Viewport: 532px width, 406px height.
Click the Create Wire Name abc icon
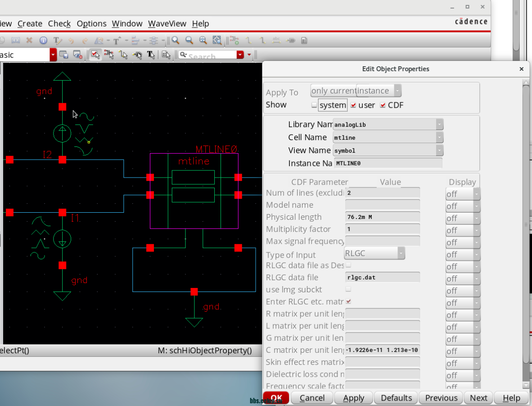pos(276,41)
